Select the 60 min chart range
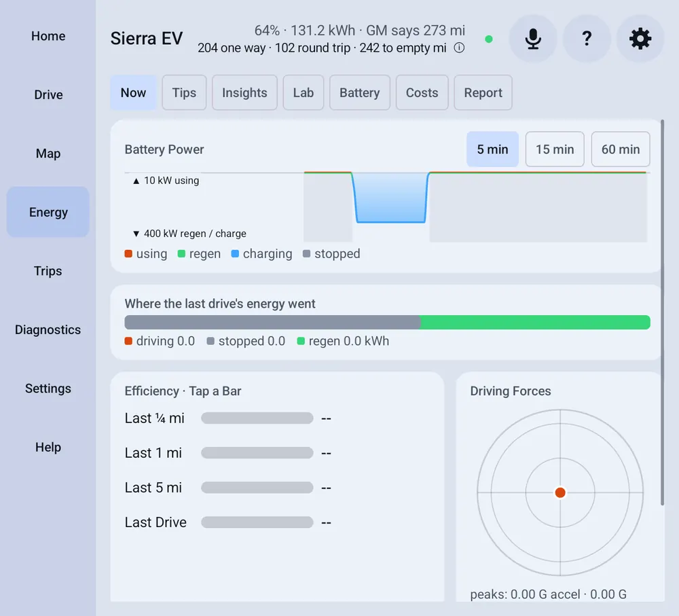The width and height of the screenshot is (679, 616). pyautogui.click(x=621, y=149)
